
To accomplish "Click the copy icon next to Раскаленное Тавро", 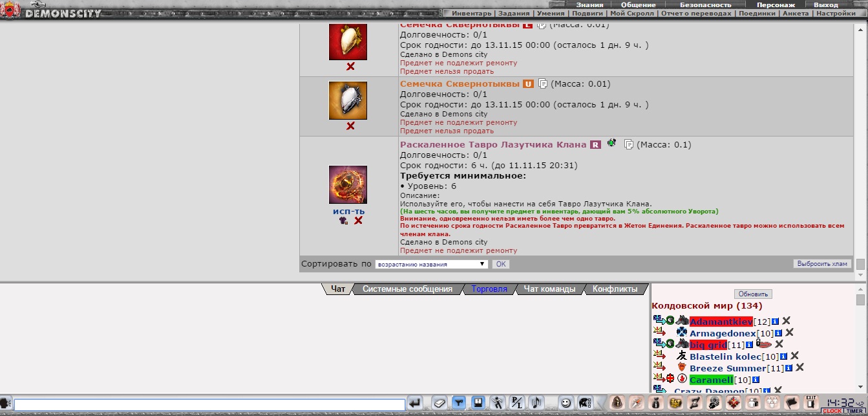I will point(628,145).
